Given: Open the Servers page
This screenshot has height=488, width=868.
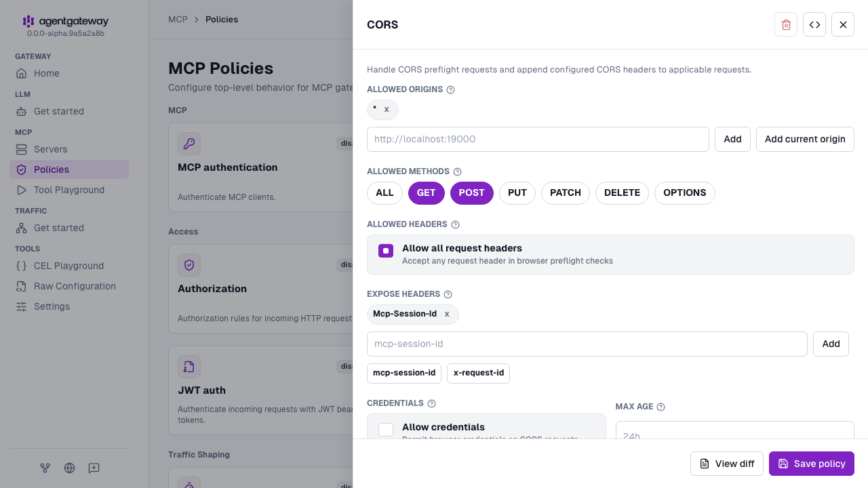Looking at the screenshot, I should pos(69,149).
